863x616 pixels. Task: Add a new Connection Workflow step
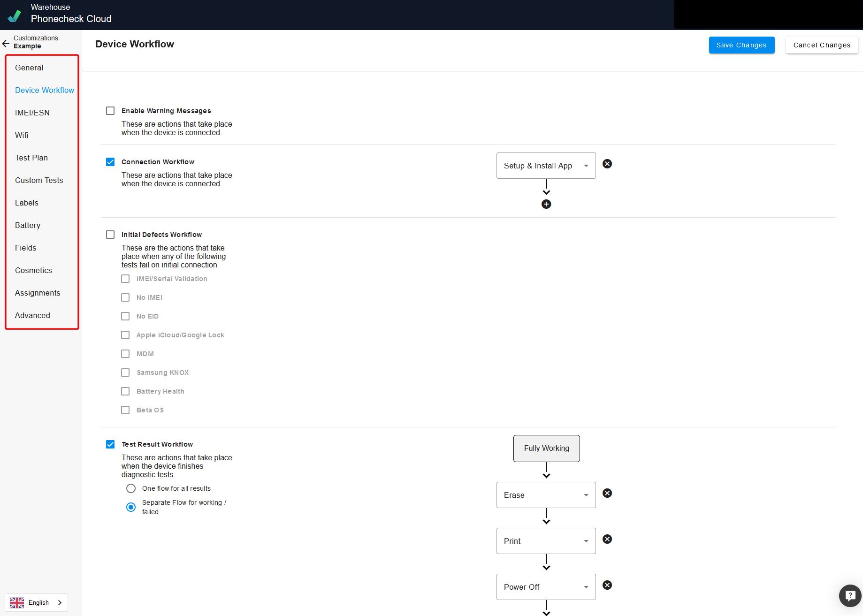click(546, 204)
